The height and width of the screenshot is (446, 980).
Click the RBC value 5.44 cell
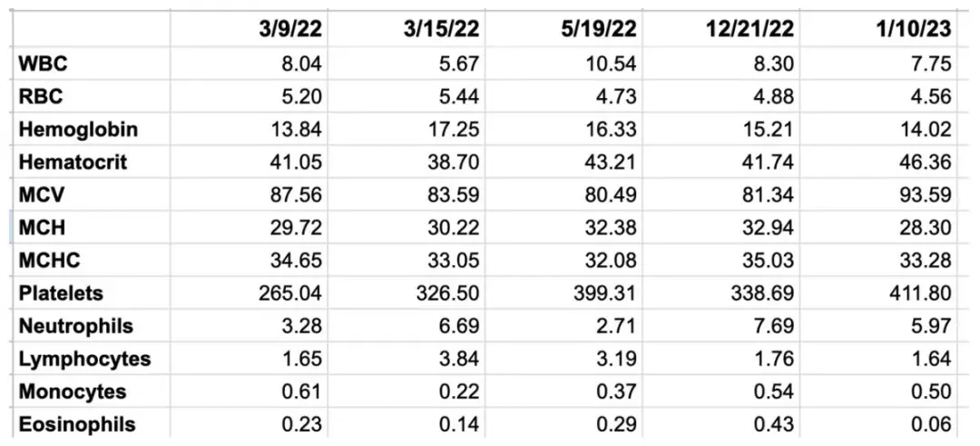point(407,96)
